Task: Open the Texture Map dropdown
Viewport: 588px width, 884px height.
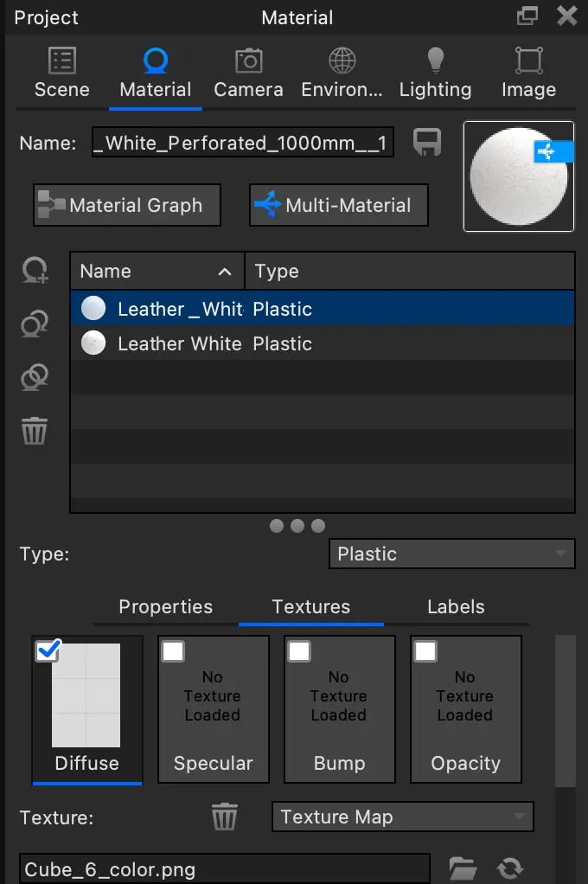Action: 402,817
